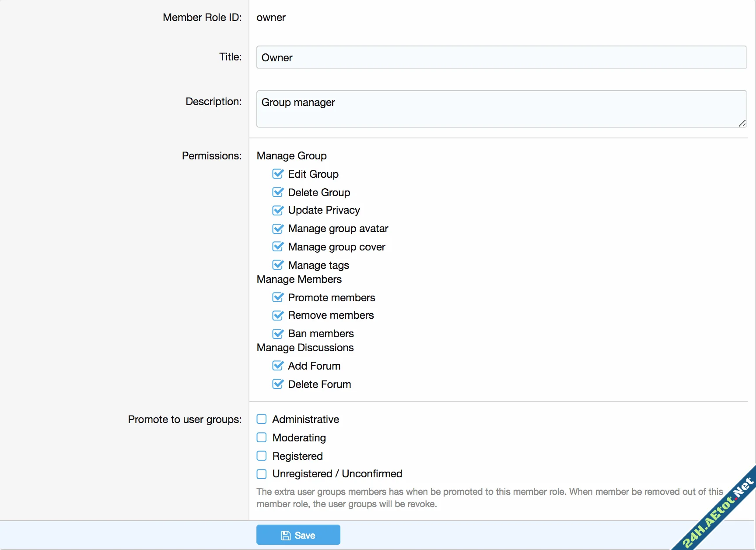
Task: Disable the Delete Group permission
Action: click(278, 192)
